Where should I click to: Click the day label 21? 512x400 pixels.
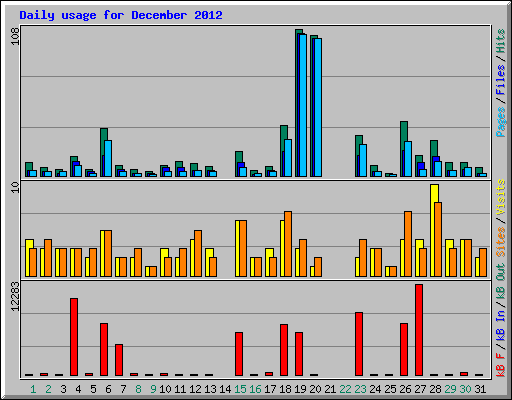(330, 389)
